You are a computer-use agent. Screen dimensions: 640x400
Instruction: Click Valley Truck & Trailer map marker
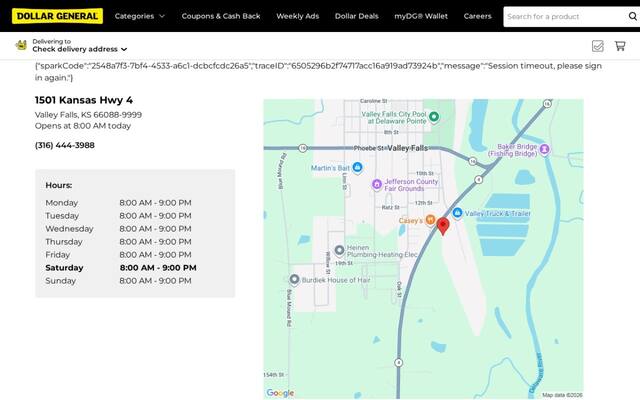pyautogui.click(x=457, y=213)
